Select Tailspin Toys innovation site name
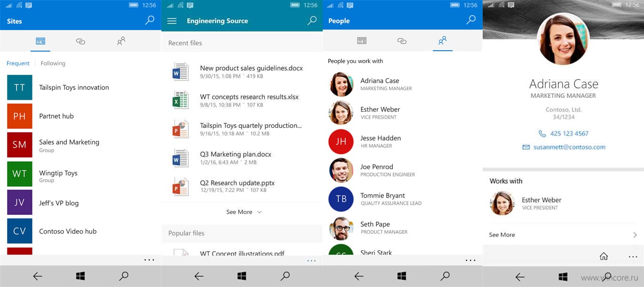The image size is (644, 287). coord(74,88)
